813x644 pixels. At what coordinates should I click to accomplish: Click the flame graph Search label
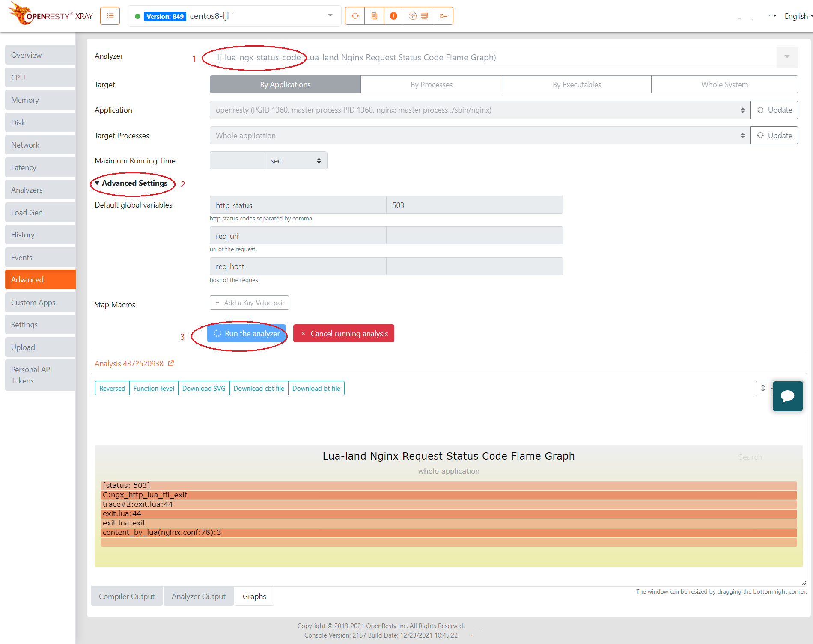[750, 457]
